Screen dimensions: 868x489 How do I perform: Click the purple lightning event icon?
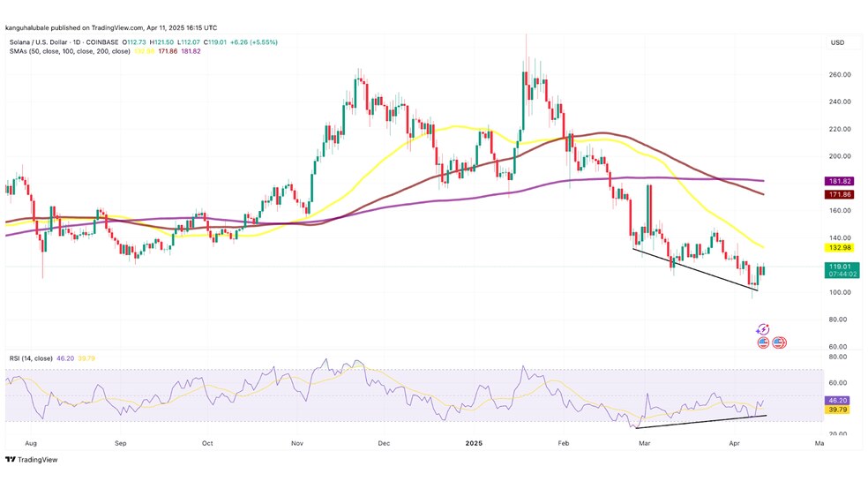click(x=763, y=329)
